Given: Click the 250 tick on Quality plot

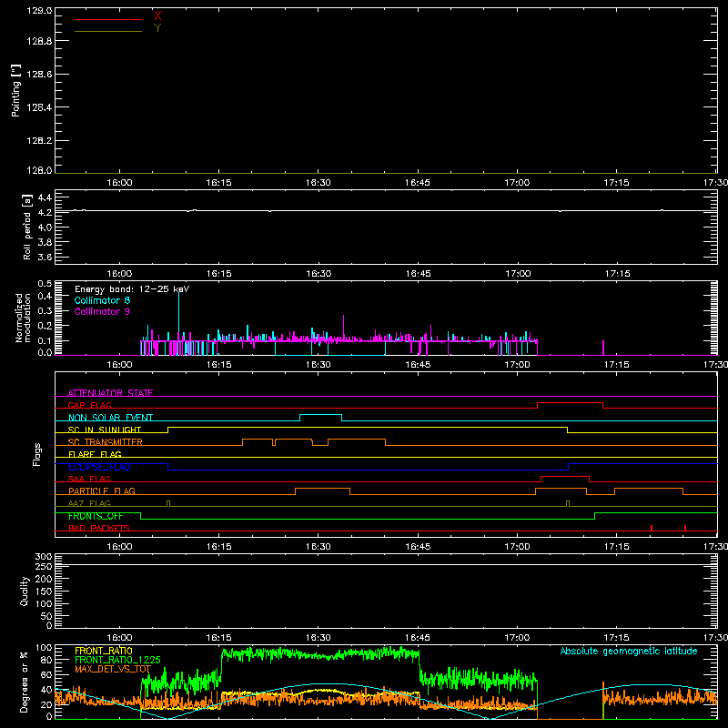Looking at the screenshot, I should click(x=44, y=567).
